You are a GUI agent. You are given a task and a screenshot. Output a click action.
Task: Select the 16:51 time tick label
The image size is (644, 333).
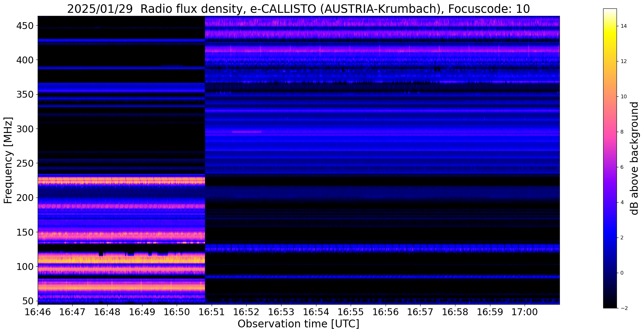tap(212, 312)
